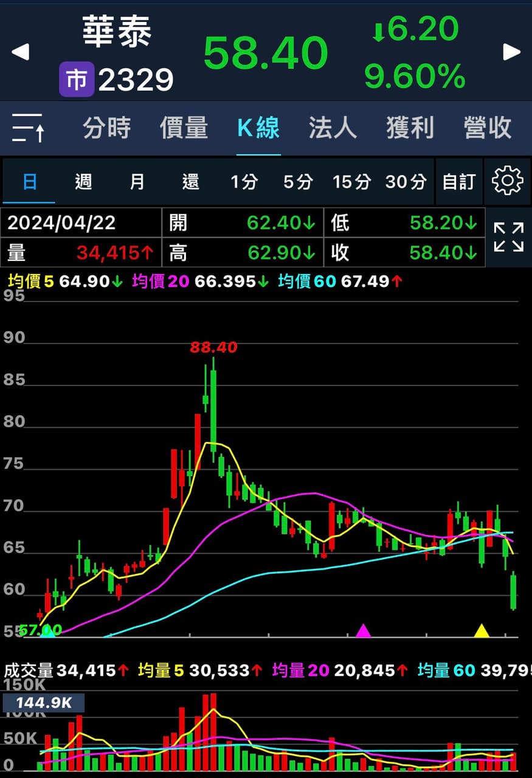Open chart settings gear icon

(507, 181)
